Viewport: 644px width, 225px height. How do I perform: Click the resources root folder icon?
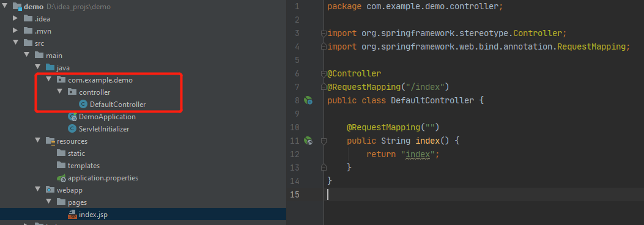pyautogui.click(x=50, y=141)
